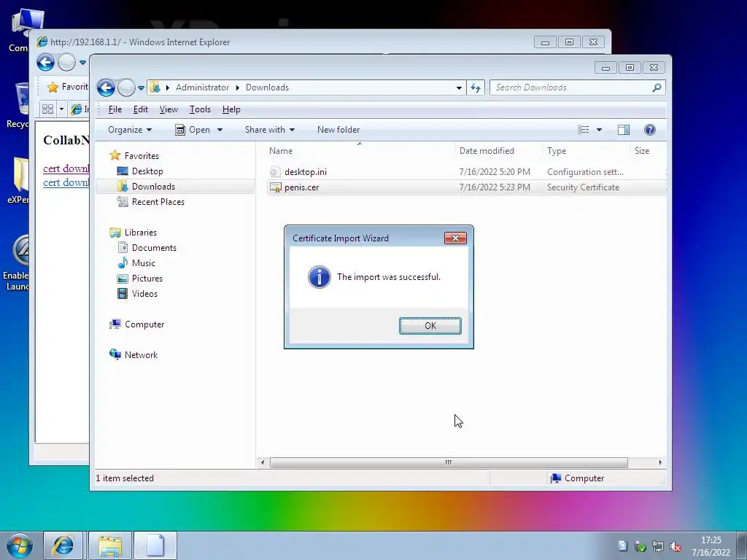This screenshot has width=747, height=560.
Task: Click the Quick Tabs icon in Internet Explorer
Action: pos(47,109)
